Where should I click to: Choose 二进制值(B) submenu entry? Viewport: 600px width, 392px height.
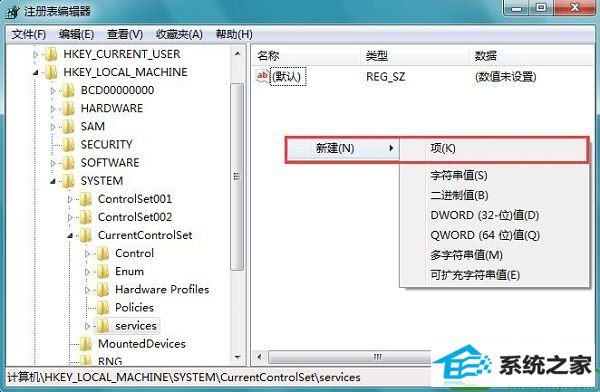tap(459, 195)
